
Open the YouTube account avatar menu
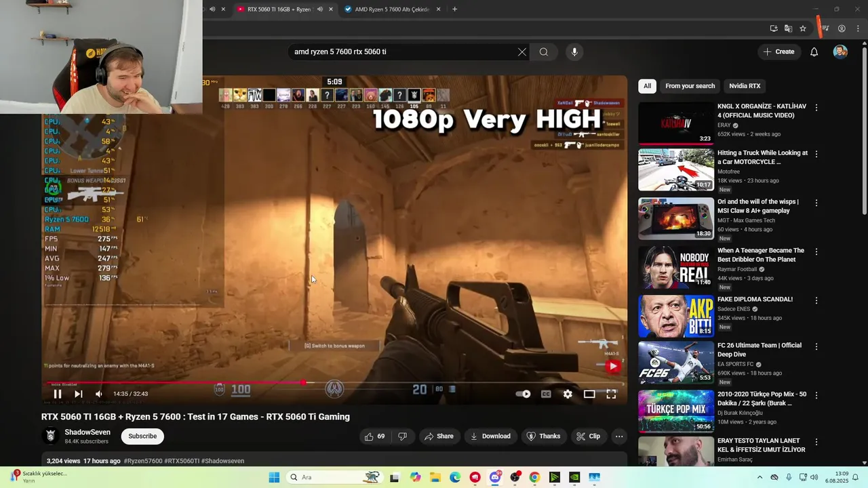(x=840, y=52)
